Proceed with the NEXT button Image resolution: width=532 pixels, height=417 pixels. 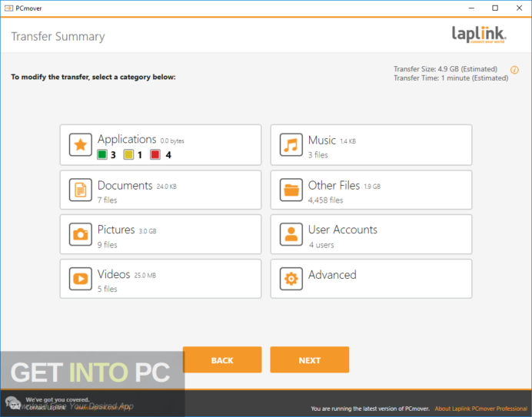tap(309, 359)
